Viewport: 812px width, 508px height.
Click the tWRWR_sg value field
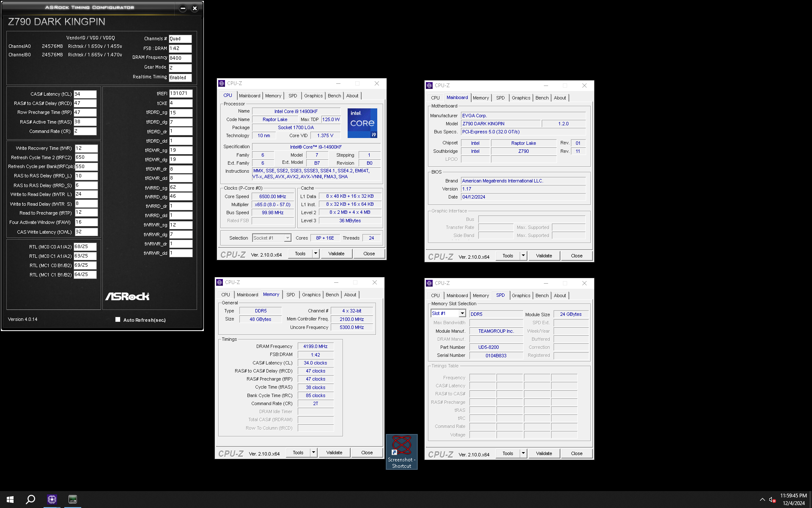click(181, 225)
